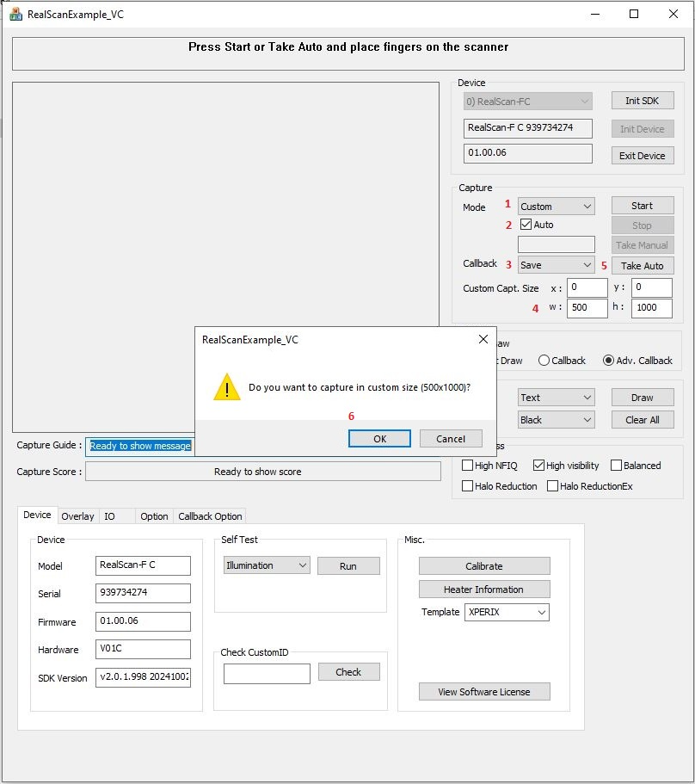Switch to the Overlay tab

point(77,516)
